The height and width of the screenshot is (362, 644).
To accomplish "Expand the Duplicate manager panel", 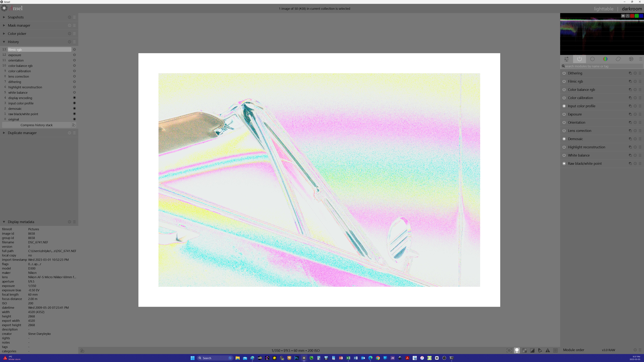I will pyautogui.click(x=4, y=133).
